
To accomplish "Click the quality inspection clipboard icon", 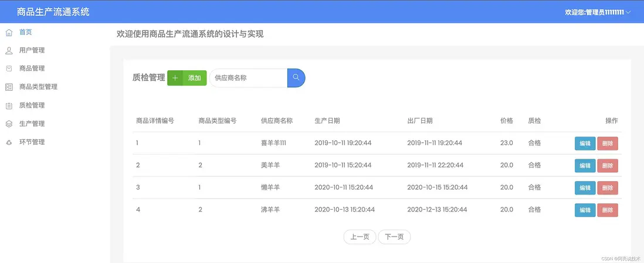I will coord(9,105).
